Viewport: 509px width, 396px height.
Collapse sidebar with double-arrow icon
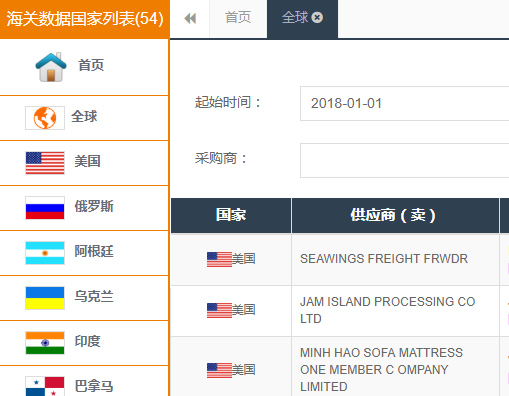[x=190, y=18]
